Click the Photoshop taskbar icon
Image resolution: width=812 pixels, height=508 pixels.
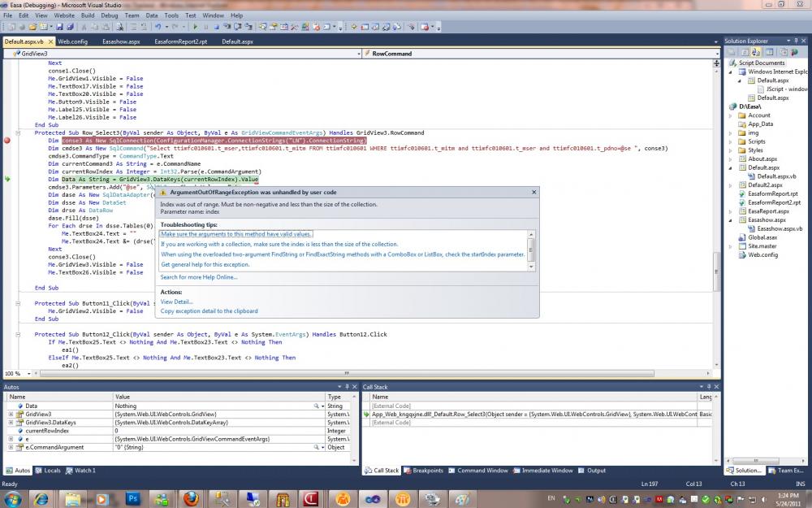135,497
